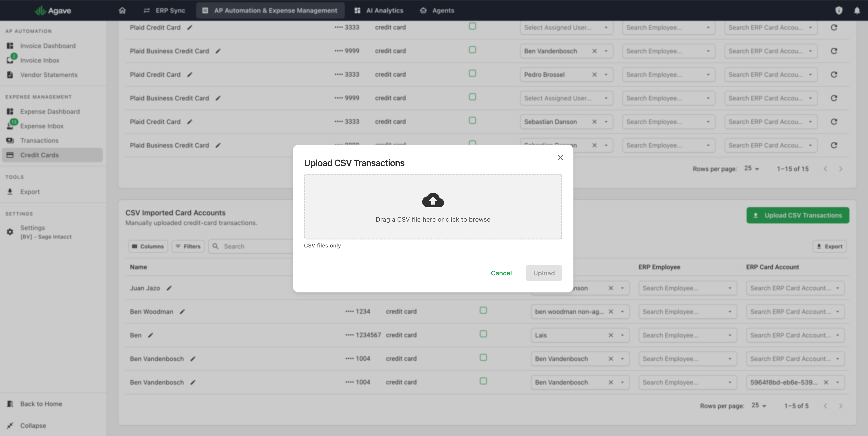Open rows per page dropdown in CSV table
The image size is (868, 436).
point(759,406)
